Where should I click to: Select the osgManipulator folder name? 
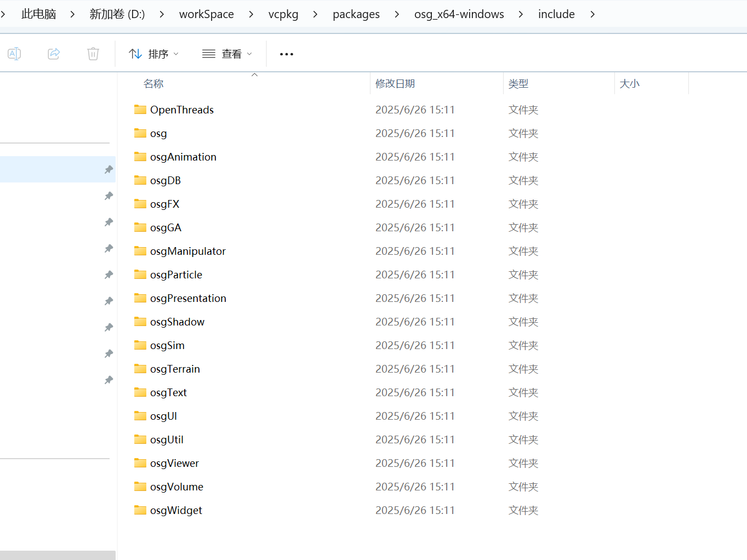point(188,251)
